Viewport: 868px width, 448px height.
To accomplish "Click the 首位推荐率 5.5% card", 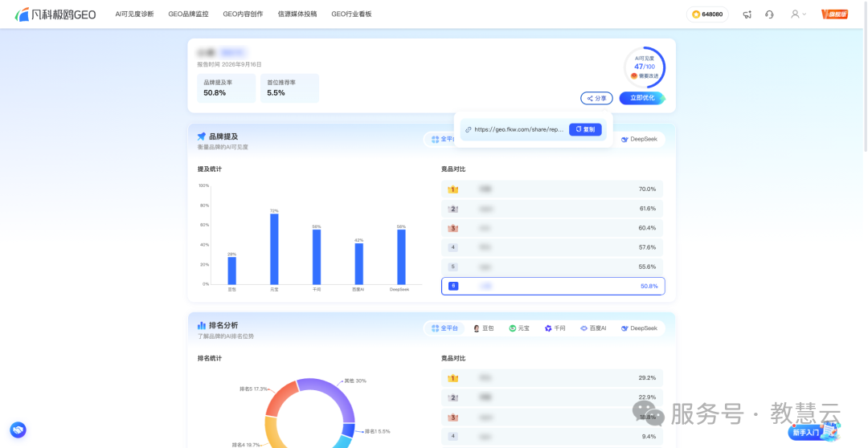I will point(289,88).
